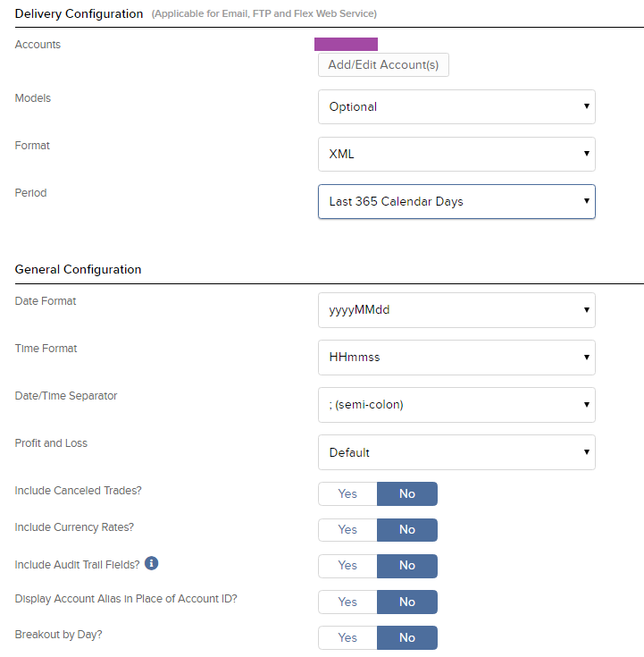Enable Display Account Alias with Yes
This screenshot has height=657, width=644.
[x=347, y=602]
